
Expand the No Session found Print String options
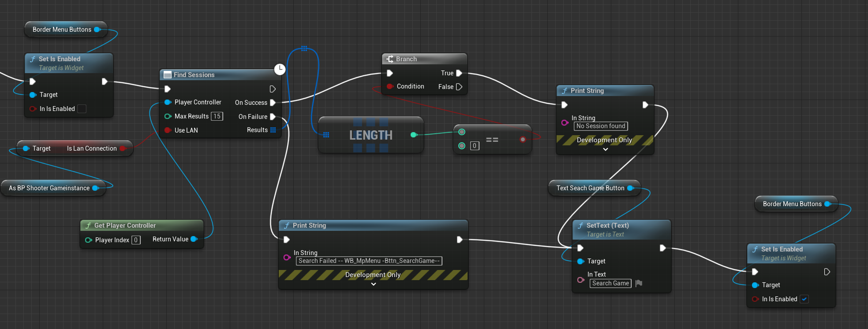(x=606, y=149)
